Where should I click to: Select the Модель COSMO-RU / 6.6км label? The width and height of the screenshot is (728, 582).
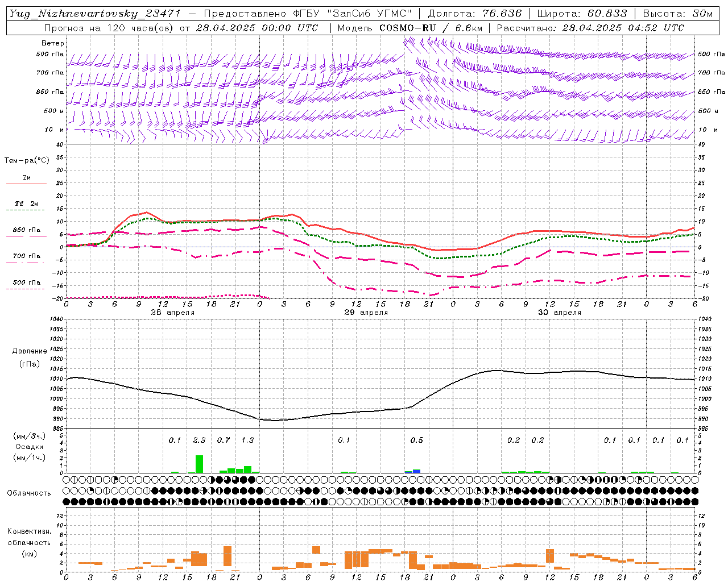(x=410, y=27)
